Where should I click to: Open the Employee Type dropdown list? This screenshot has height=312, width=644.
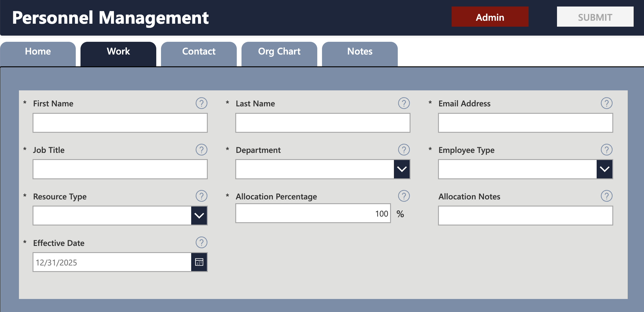tap(604, 169)
